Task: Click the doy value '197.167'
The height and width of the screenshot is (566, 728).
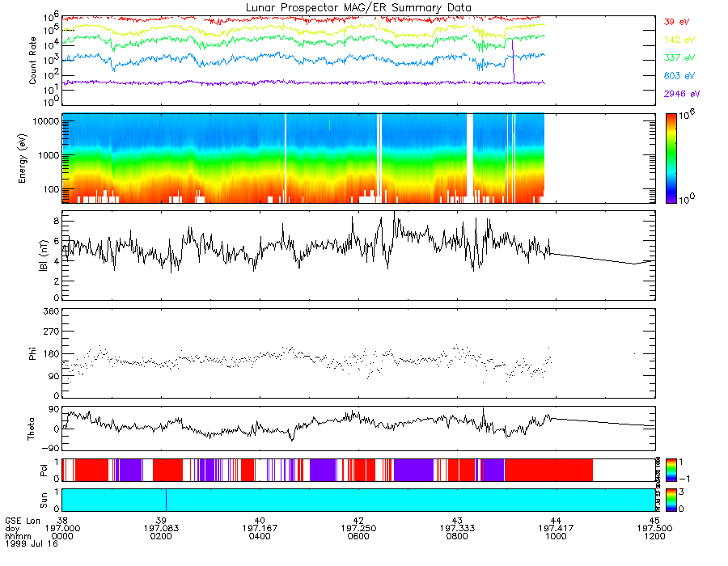Action: (260, 529)
